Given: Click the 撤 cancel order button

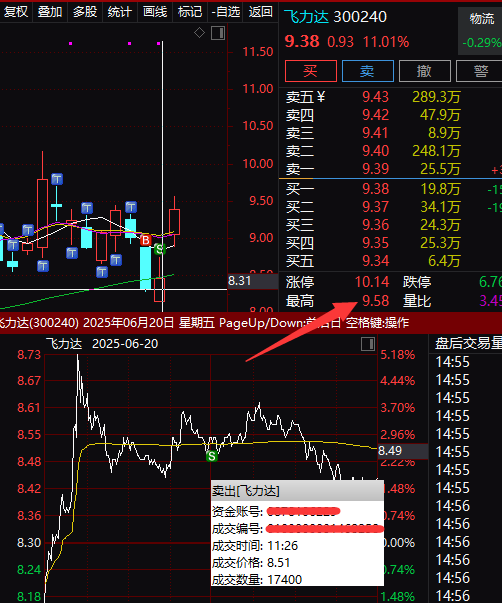Looking at the screenshot, I should (x=425, y=71).
